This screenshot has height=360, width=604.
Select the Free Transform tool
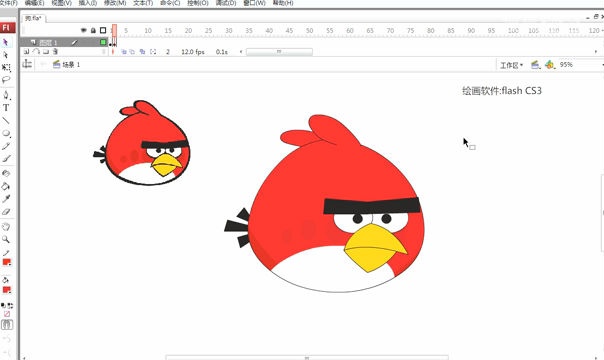(6, 67)
